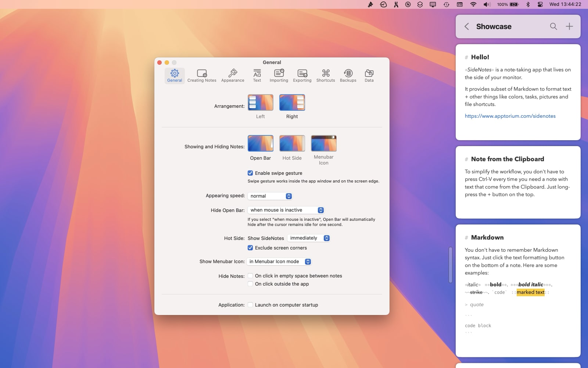Enable Launch on computer startup
The height and width of the screenshot is (368, 588).
pyautogui.click(x=250, y=305)
